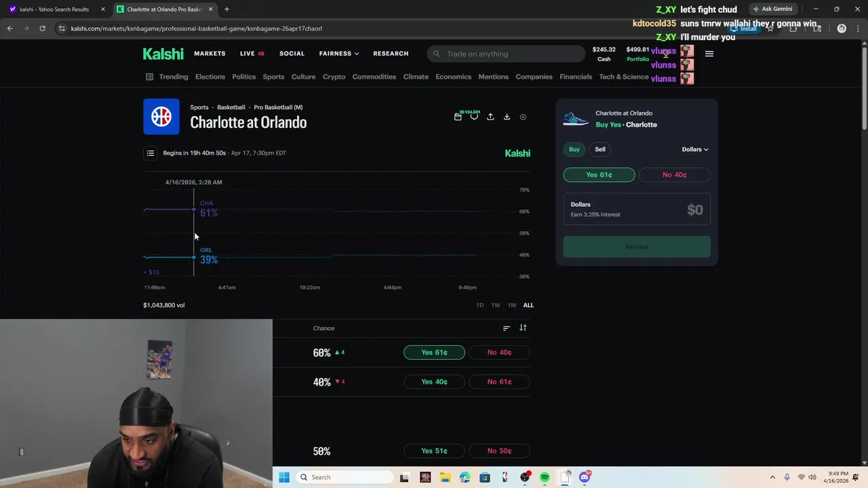Open the Sports breadcrumb link
The height and width of the screenshot is (488, 868).
tap(199, 107)
